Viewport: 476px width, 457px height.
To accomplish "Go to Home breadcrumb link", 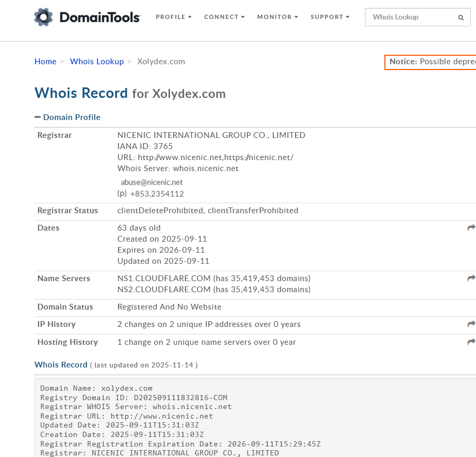I will (45, 62).
